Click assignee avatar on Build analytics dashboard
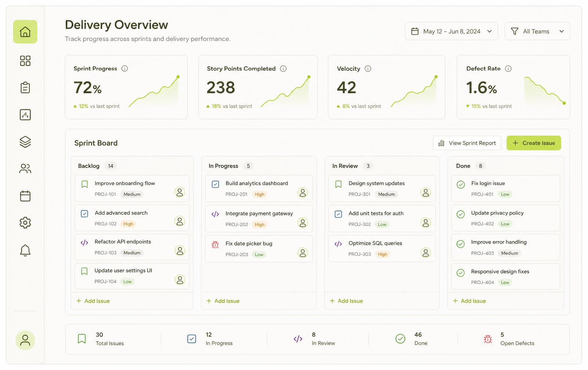 point(303,192)
